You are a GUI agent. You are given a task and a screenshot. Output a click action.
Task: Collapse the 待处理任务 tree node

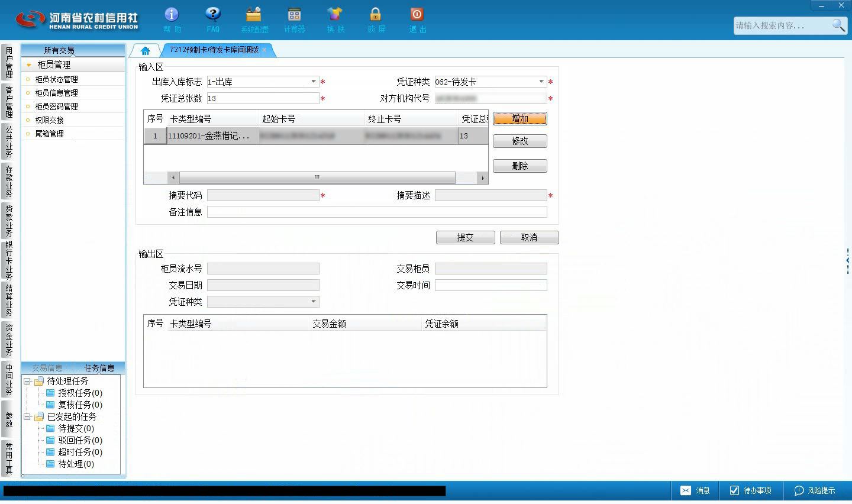[x=27, y=382]
